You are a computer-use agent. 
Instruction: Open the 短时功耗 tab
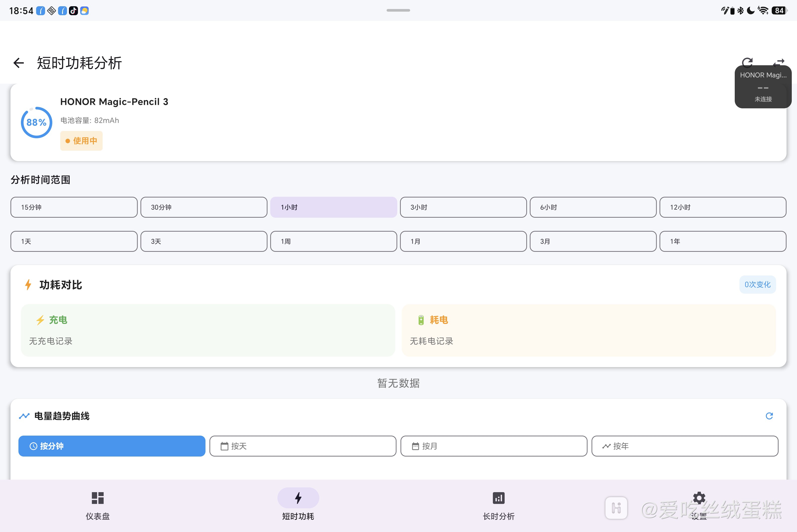tap(298, 506)
